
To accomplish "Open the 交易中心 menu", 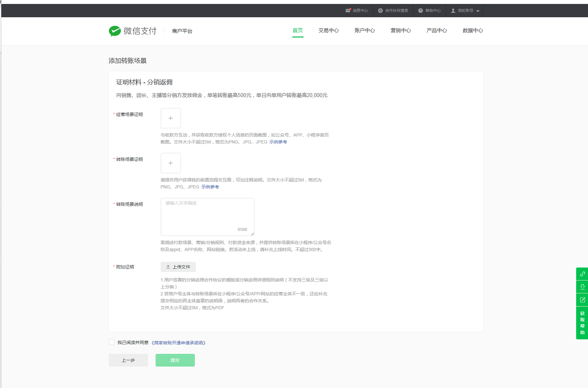I will click(x=328, y=31).
